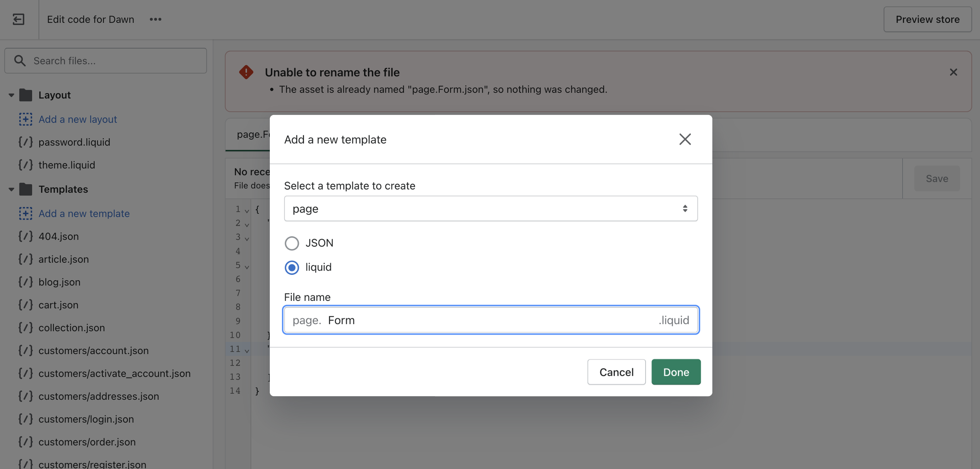The width and height of the screenshot is (980, 469).
Task: Fold code at line 1 chevron
Action: [x=247, y=210]
